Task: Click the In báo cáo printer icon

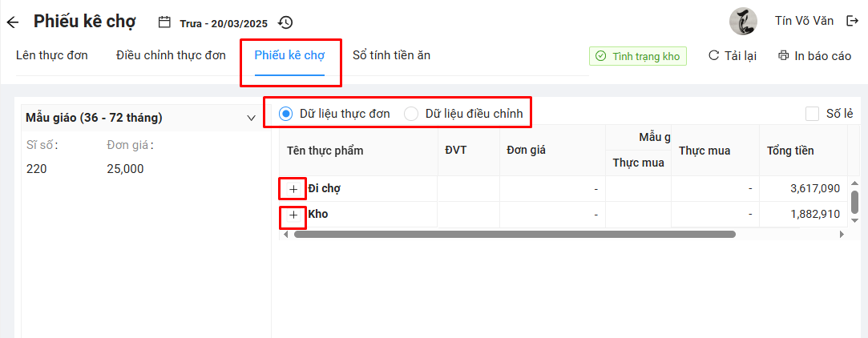Action: coord(783,56)
